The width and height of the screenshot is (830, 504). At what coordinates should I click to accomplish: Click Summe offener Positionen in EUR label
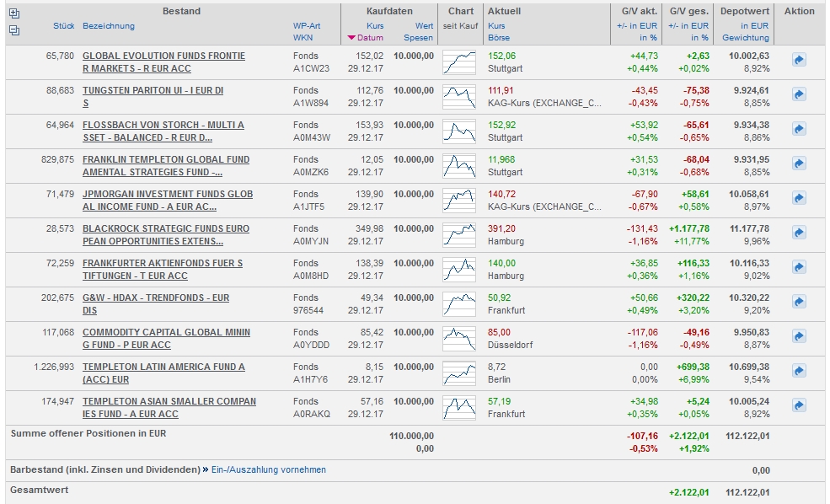88,433
